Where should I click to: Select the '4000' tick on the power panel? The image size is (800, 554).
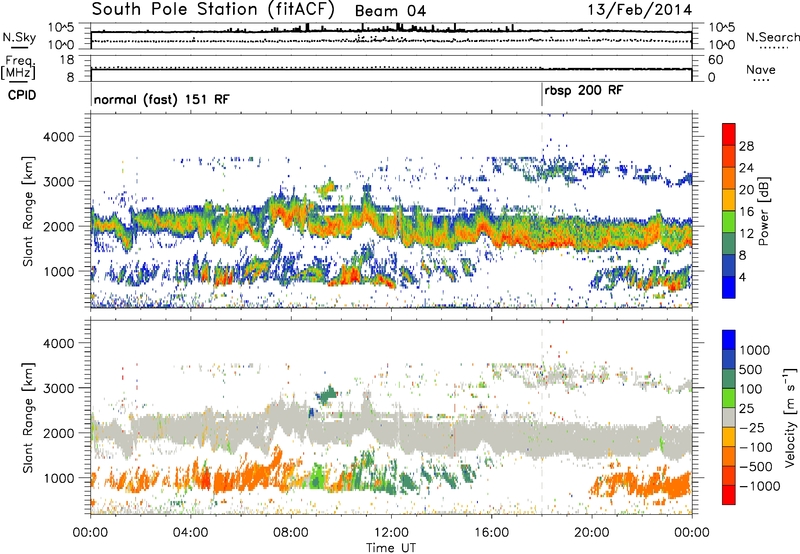click(x=58, y=137)
